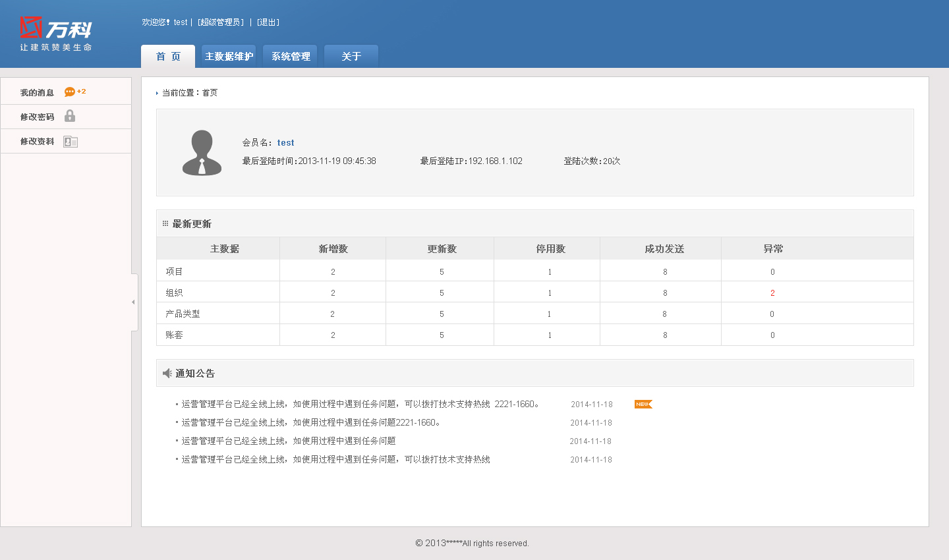Click the 退出 logout link

268,22
